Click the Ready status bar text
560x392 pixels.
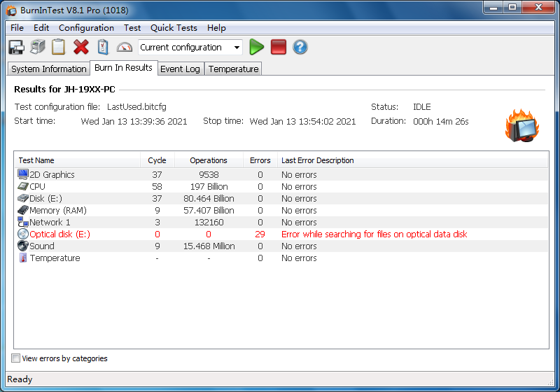20,379
